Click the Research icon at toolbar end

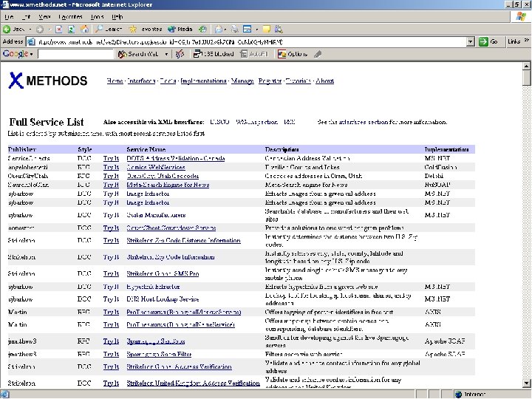[279, 29]
